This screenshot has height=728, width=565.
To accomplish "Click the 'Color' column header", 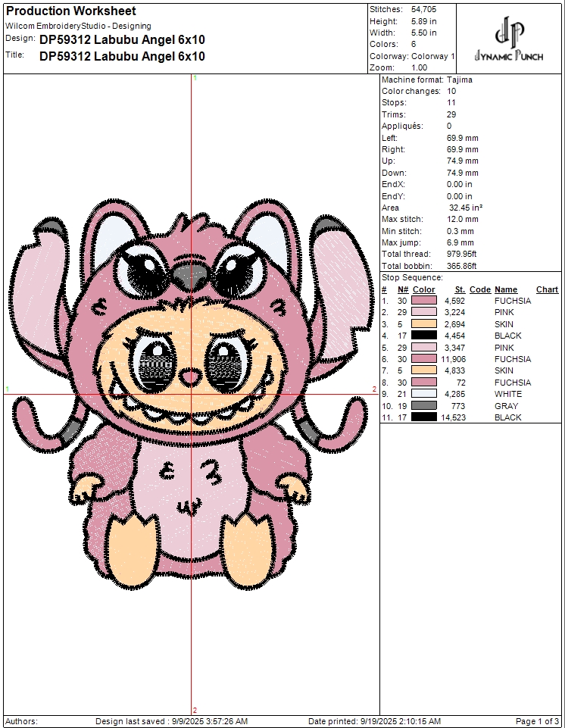I will (424, 289).
